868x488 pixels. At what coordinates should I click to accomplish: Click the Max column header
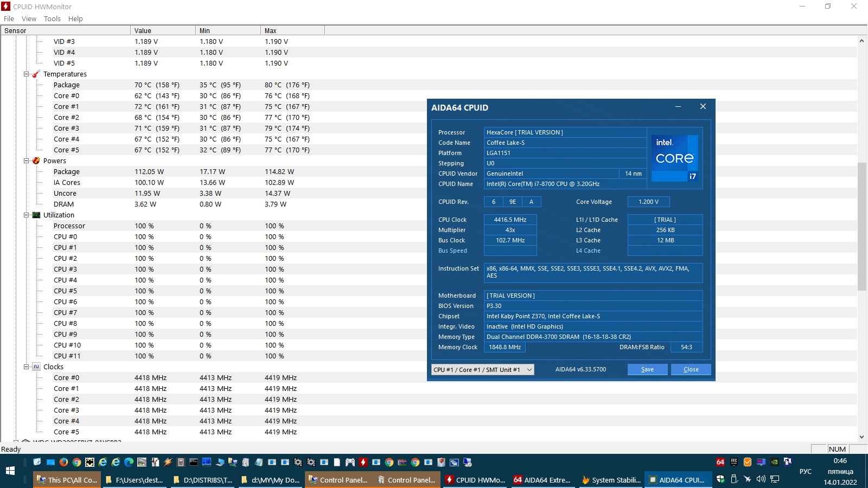(293, 30)
